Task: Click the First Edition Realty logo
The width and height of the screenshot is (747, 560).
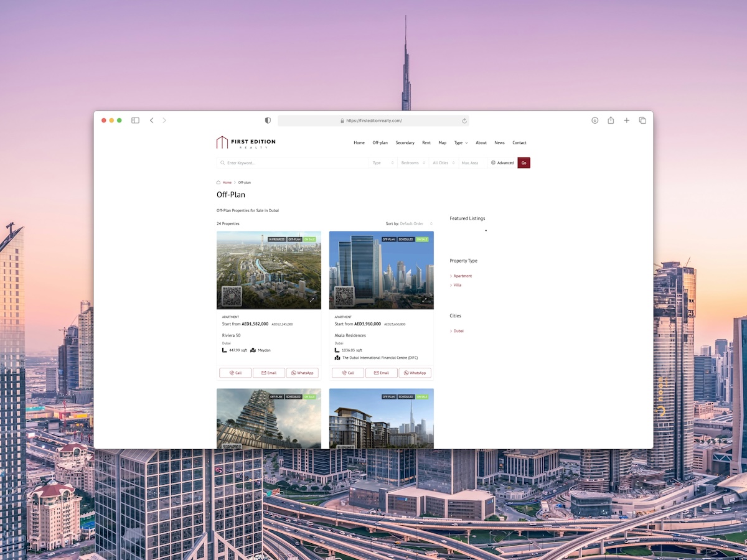Action: (246, 142)
